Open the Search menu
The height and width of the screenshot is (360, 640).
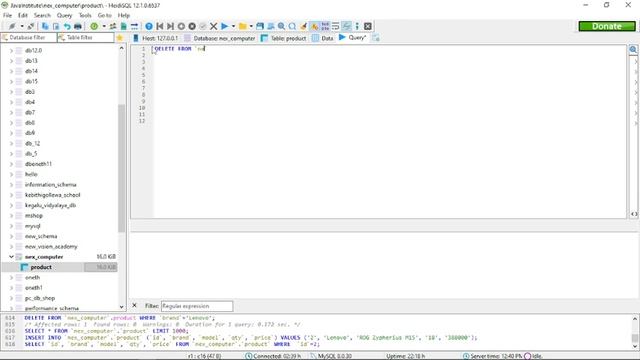pos(42,15)
